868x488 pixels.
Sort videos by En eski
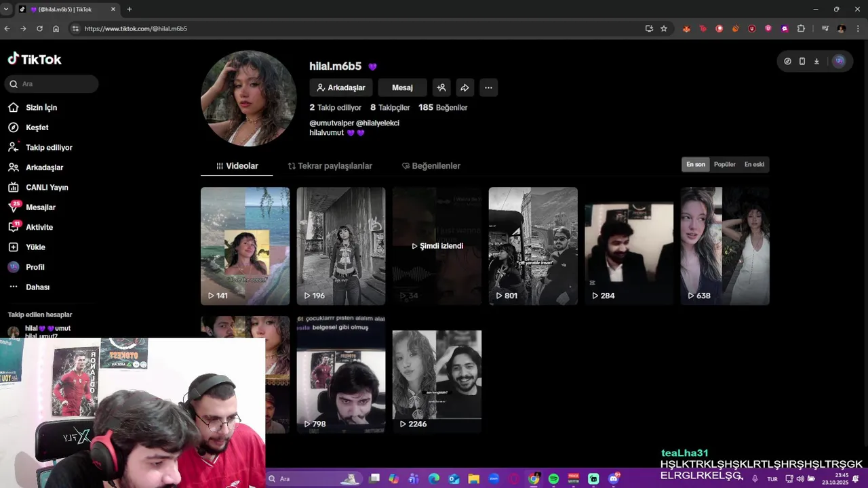(x=754, y=165)
